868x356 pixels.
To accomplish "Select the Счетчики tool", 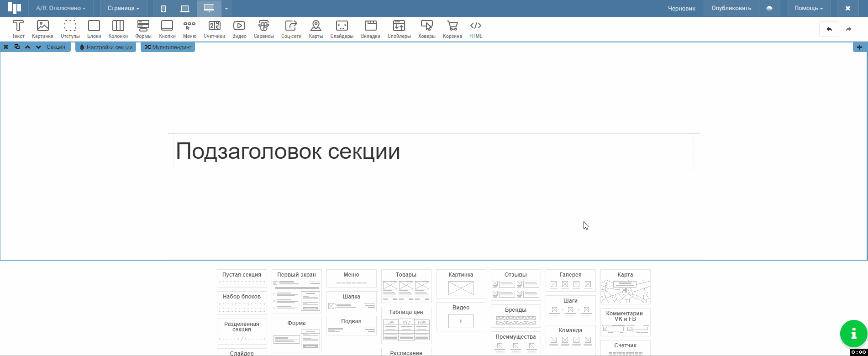I will click(x=214, y=29).
